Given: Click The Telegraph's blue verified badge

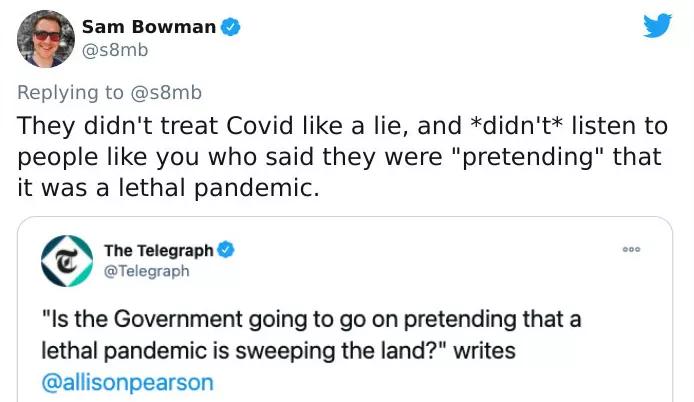Looking at the screenshot, I should coord(225,250).
